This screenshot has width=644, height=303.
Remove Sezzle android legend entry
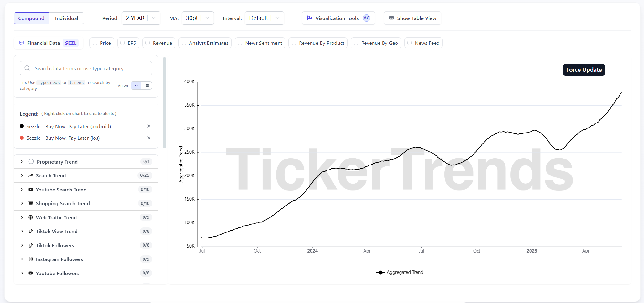pyautogui.click(x=149, y=126)
